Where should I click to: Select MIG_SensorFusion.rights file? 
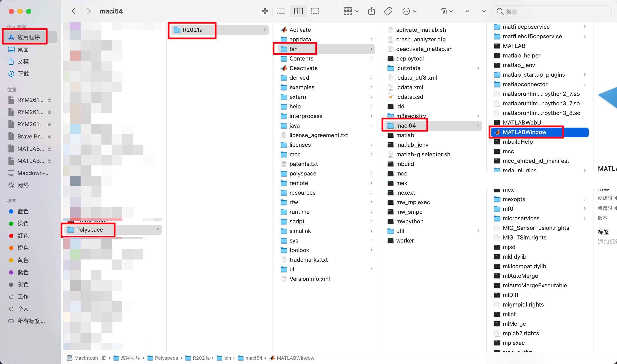[x=540, y=228]
